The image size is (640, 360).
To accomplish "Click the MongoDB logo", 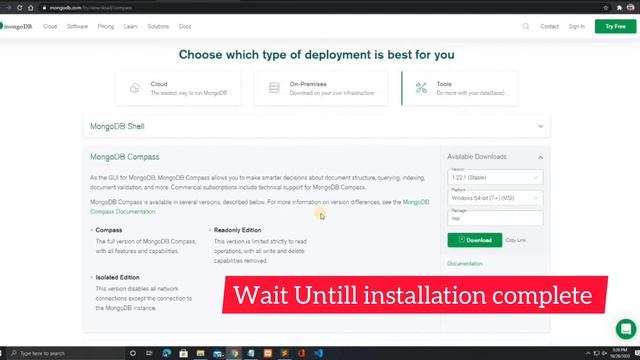I will [x=16, y=27].
